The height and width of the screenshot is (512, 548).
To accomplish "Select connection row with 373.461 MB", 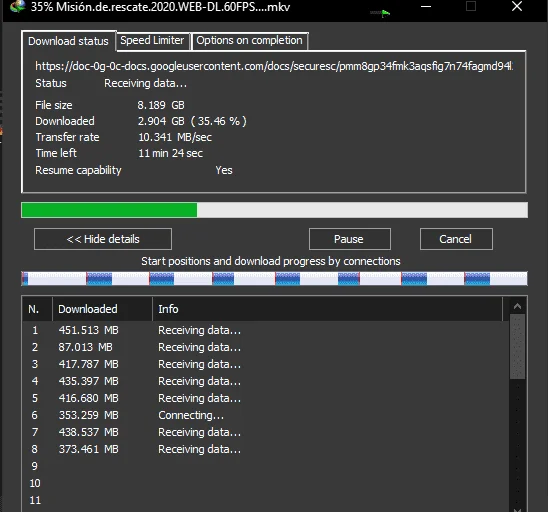I will (x=266, y=449).
